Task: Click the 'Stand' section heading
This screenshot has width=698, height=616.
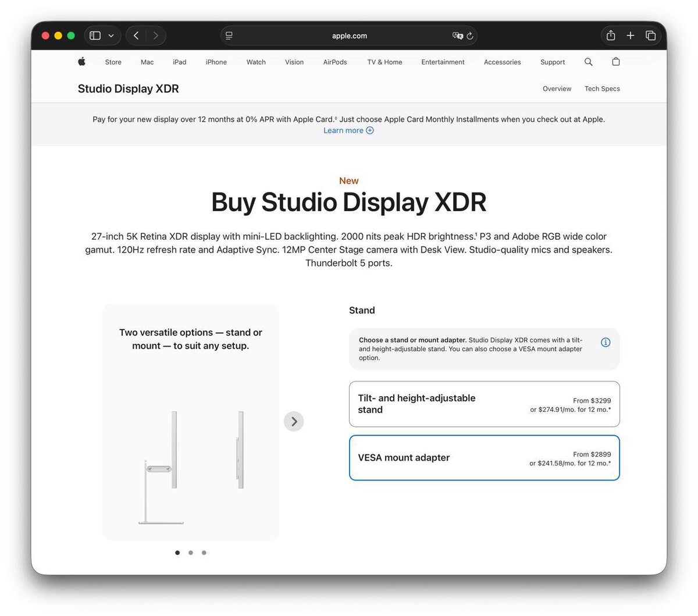Action: point(362,311)
